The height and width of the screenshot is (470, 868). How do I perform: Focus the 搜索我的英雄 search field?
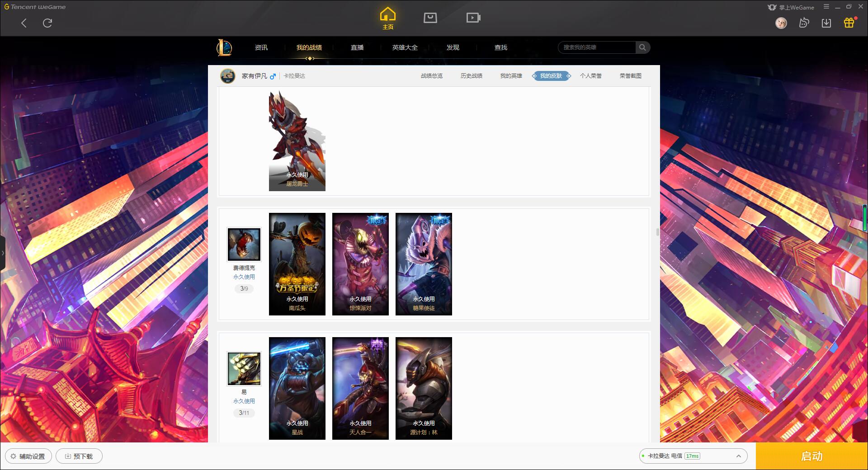point(597,47)
